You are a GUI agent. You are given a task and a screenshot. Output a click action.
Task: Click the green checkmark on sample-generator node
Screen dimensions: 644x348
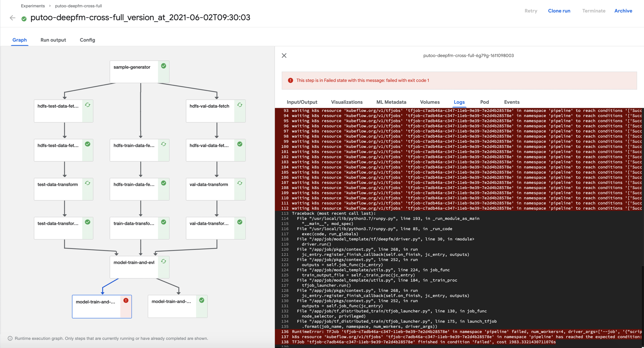tap(164, 66)
